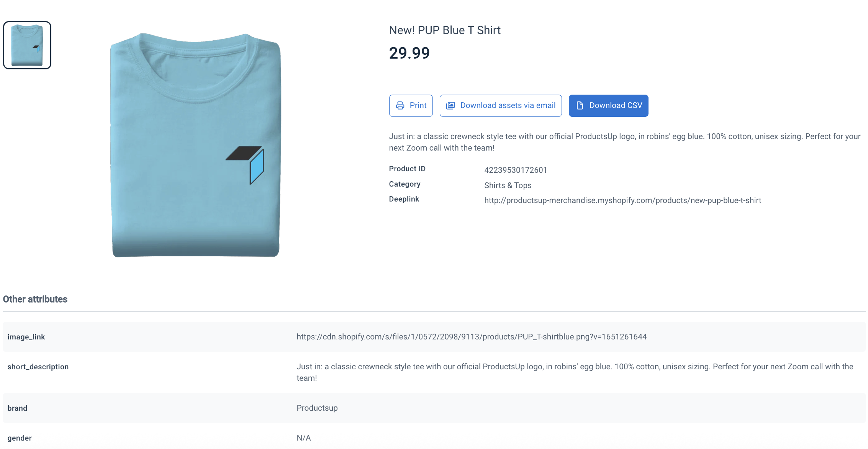
Task: Click the large blue t-shirt product image
Action: pyautogui.click(x=195, y=146)
